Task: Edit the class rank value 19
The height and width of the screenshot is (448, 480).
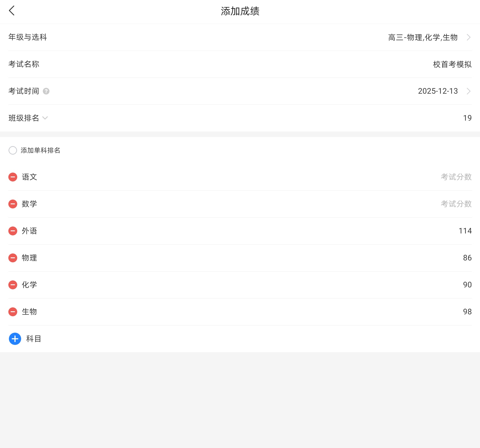Action: pyautogui.click(x=467, y=118)
